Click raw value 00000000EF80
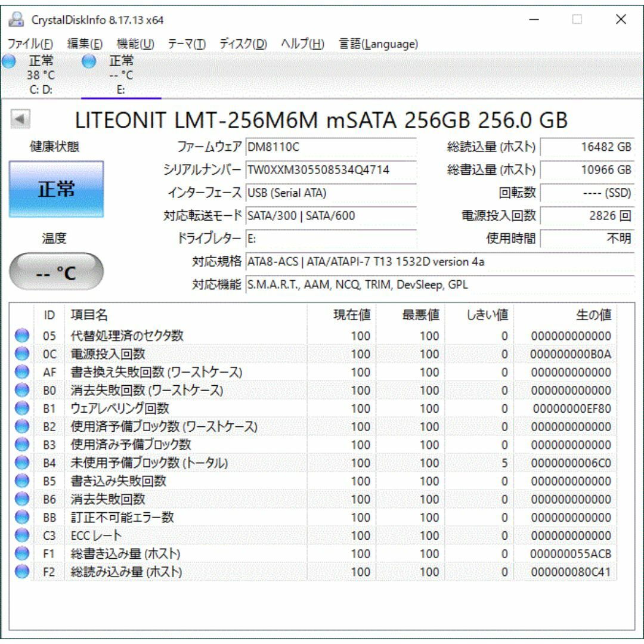This screenshot has height=644, width=644. [x=572, y=408]
